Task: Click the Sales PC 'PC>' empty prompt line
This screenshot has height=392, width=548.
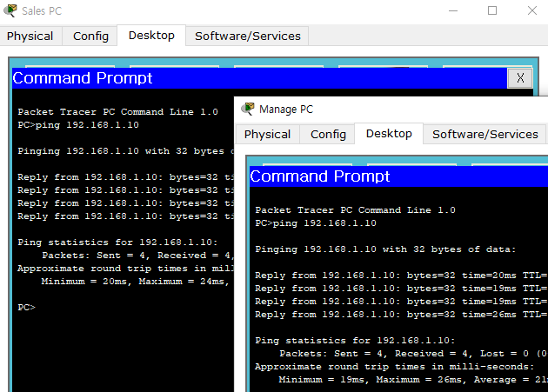Action: point(27,308)
